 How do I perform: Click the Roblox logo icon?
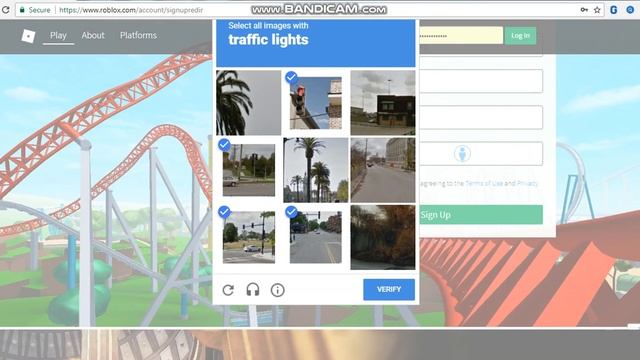click(28, 36)
